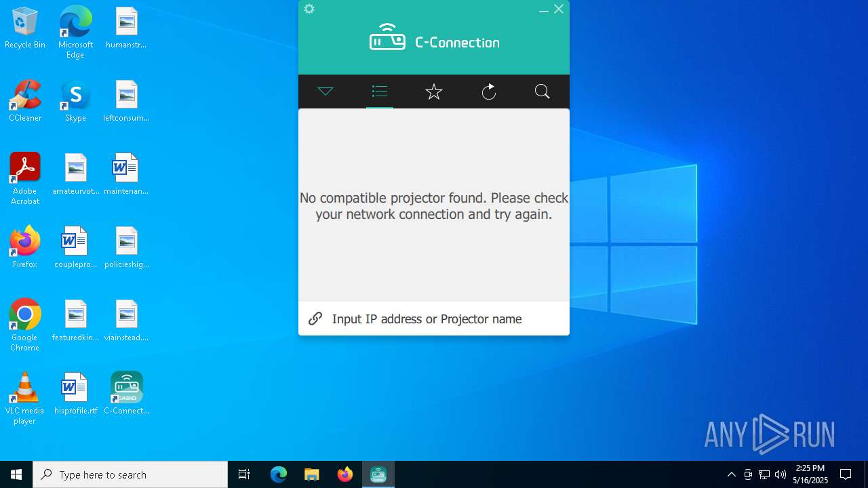Select the Adobe Acrobat desktop shortcut
The height and width of the screenshot is (488, 868).
click(25, 179)
